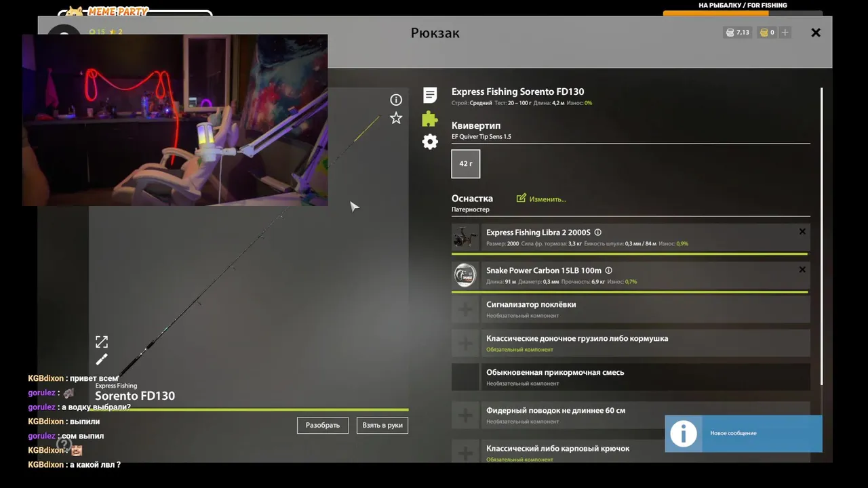The width and height of the screenshot is (868, 488).
Task: Click the Sorento FD130 label under rod preview
Action: click(x=135, y=396)
